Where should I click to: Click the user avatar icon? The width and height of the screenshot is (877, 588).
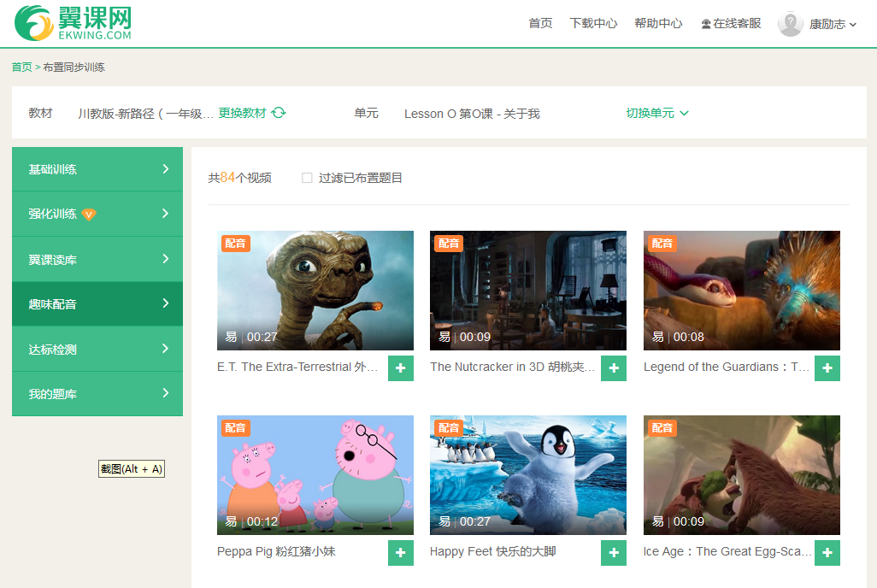pos(790,24)
